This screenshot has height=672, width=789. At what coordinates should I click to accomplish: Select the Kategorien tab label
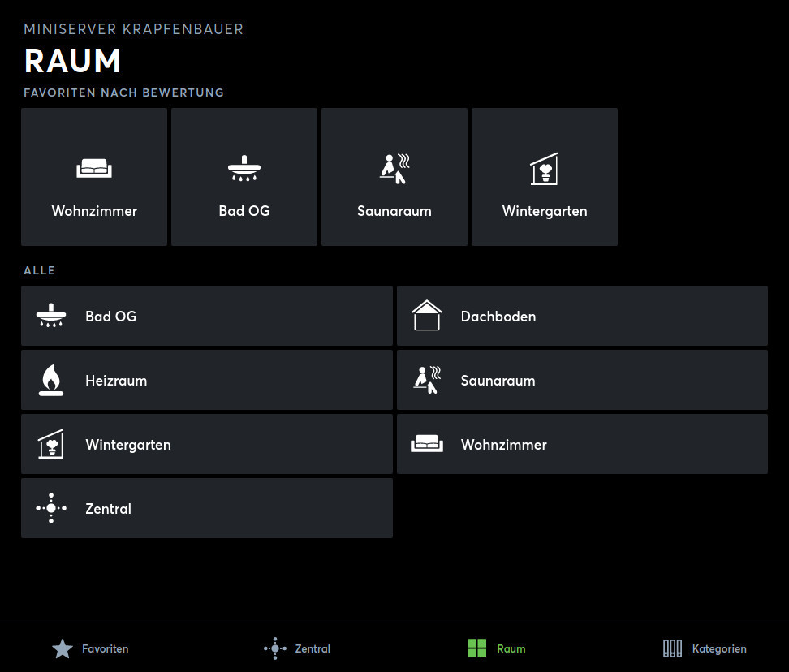tap(718, 648)
